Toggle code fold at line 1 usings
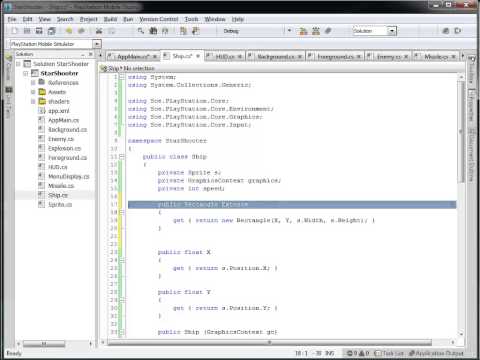480x360 pixels. tap(122, 77)
